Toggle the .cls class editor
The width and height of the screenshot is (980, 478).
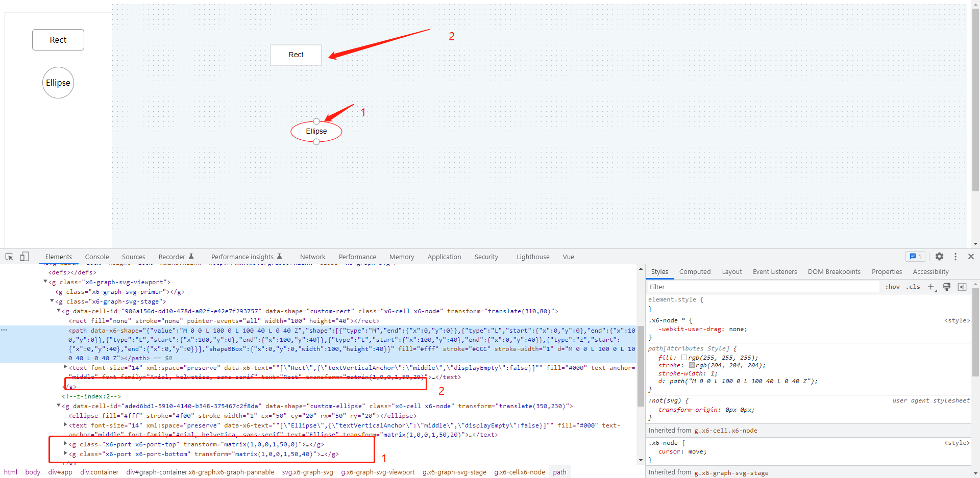point(913,287)
